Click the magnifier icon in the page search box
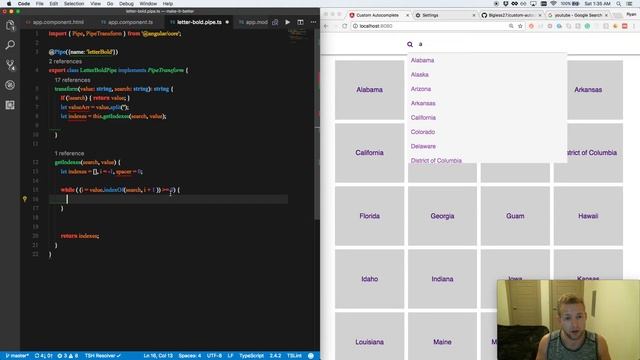 [410, 44]
